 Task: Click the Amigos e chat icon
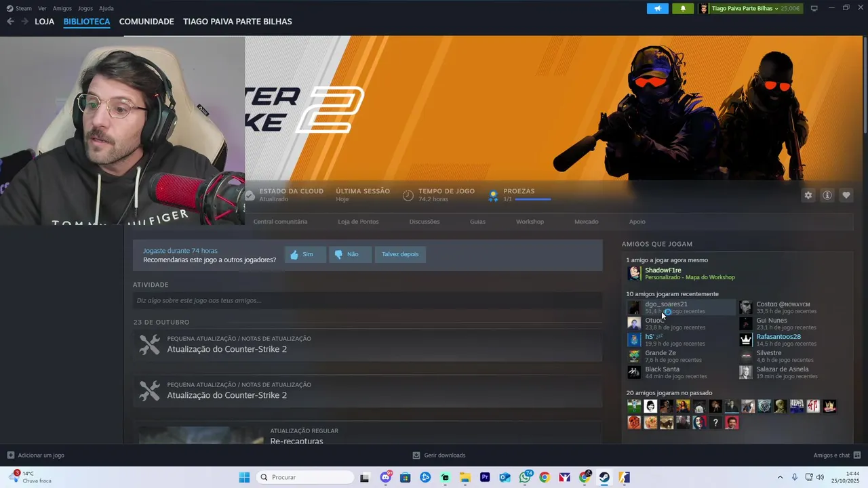click(x=857, y=455)
